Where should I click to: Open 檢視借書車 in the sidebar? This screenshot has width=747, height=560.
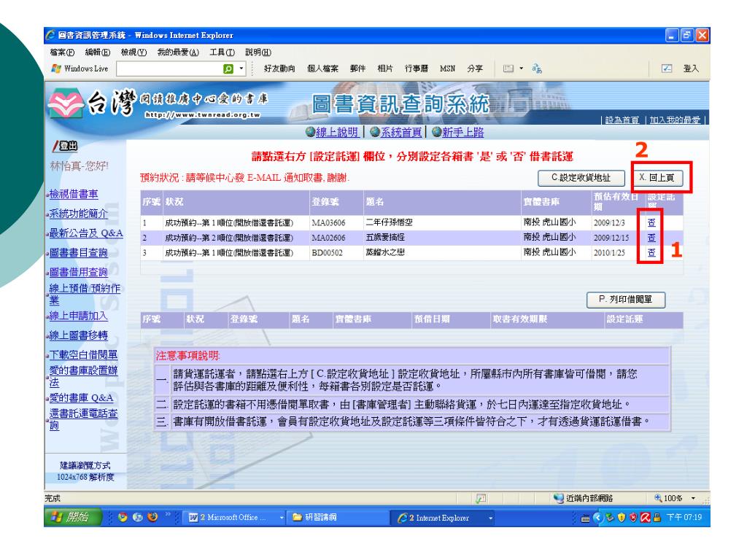click(x=74, y=194)
